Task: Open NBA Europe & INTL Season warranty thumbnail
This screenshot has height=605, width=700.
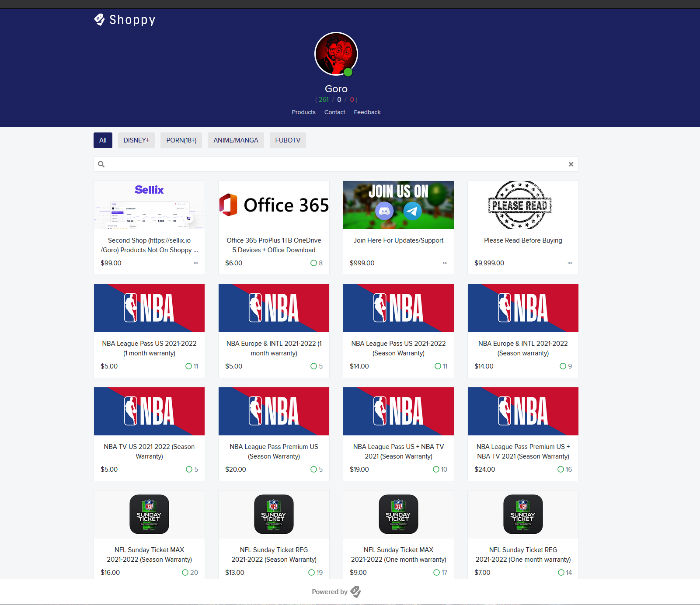Action: [523, 308]
